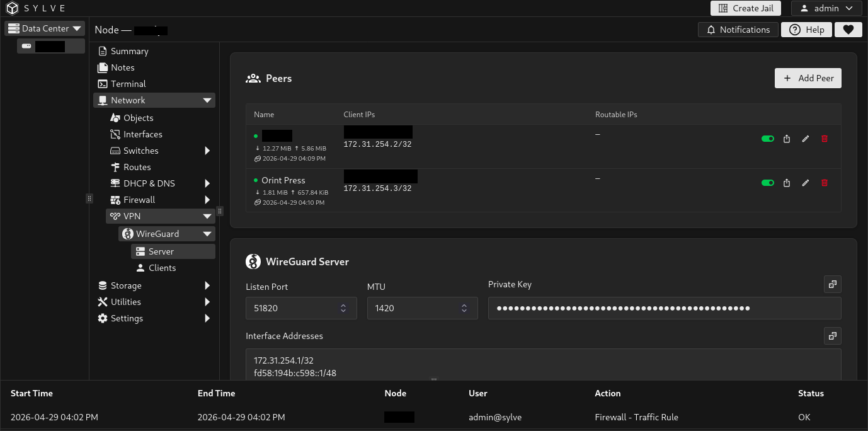Viewport: 868px width, 431px height.
Task: Go to the Summary section
Action: 129,51
